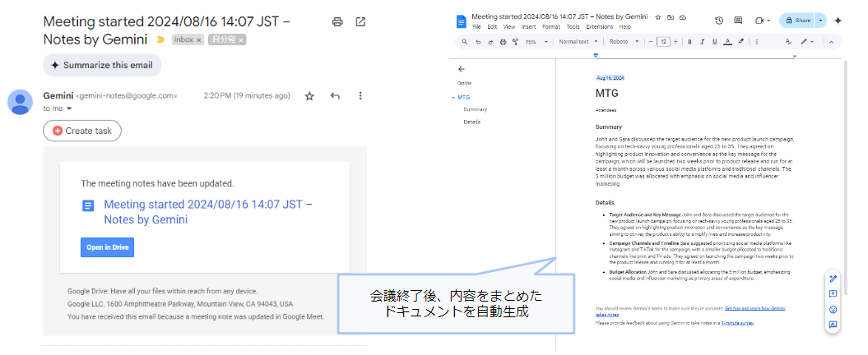Open the Docs Extensions menu
The width and height of the screenshot is (868, 355).
[600, 26]
